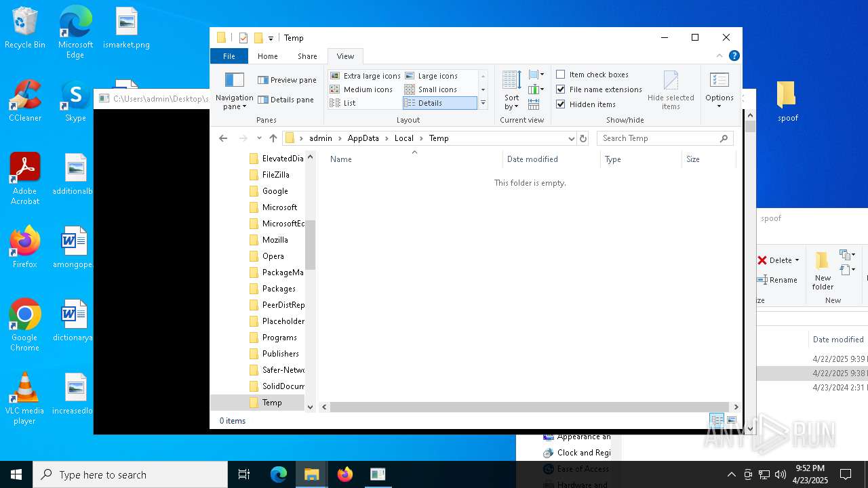
Task: Click horizontal scrollbar right arrow
Action: 736,407
